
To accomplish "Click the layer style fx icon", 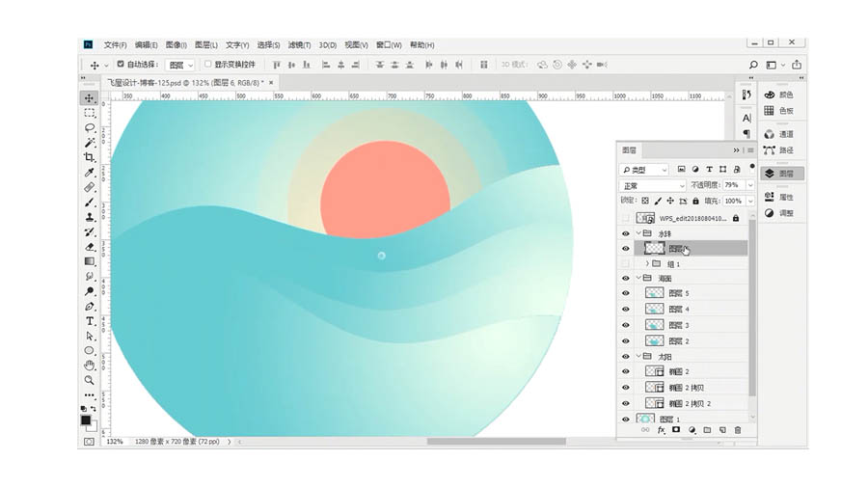I will coord(661,430).
